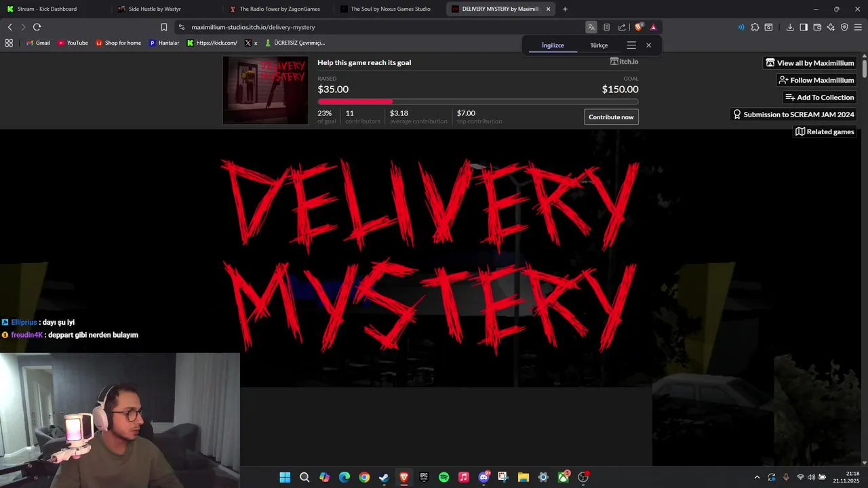Switch to Stream - Kick Dashboard tab

(x=54, y=9)
